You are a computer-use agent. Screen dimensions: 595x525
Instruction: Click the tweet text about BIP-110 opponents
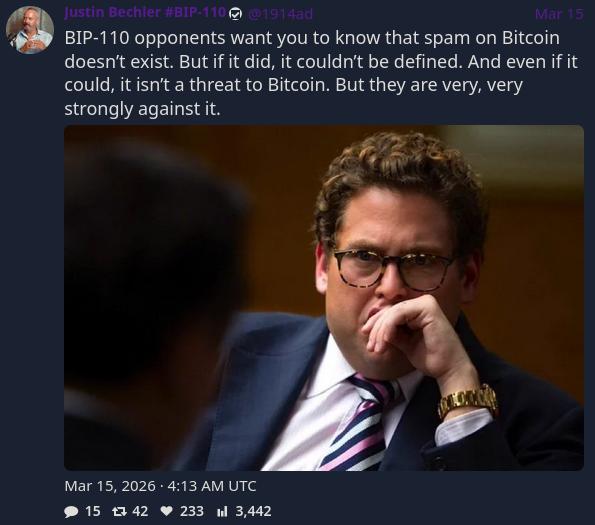point(321,73)
